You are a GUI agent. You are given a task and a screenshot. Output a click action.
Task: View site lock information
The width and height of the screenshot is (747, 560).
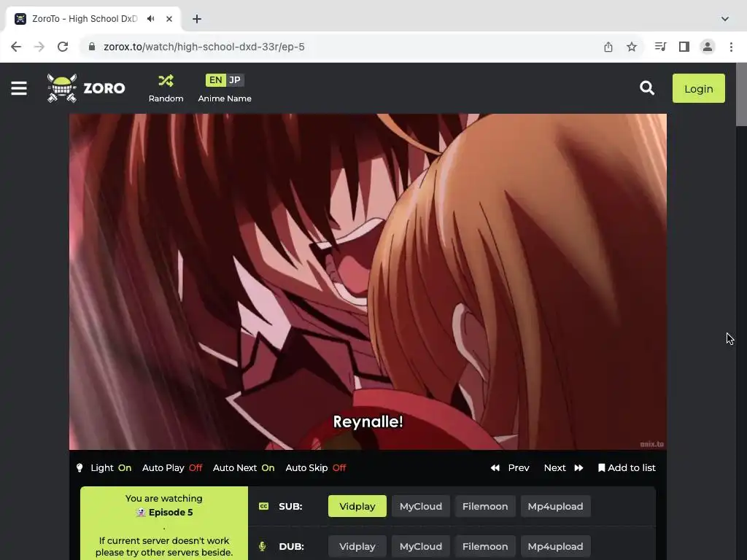point(92,47)
